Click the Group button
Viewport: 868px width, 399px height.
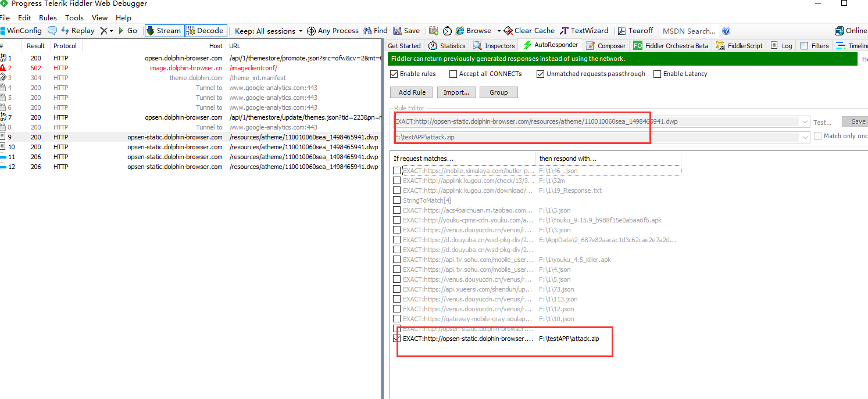pyautogui.click(x=498, y=92)
